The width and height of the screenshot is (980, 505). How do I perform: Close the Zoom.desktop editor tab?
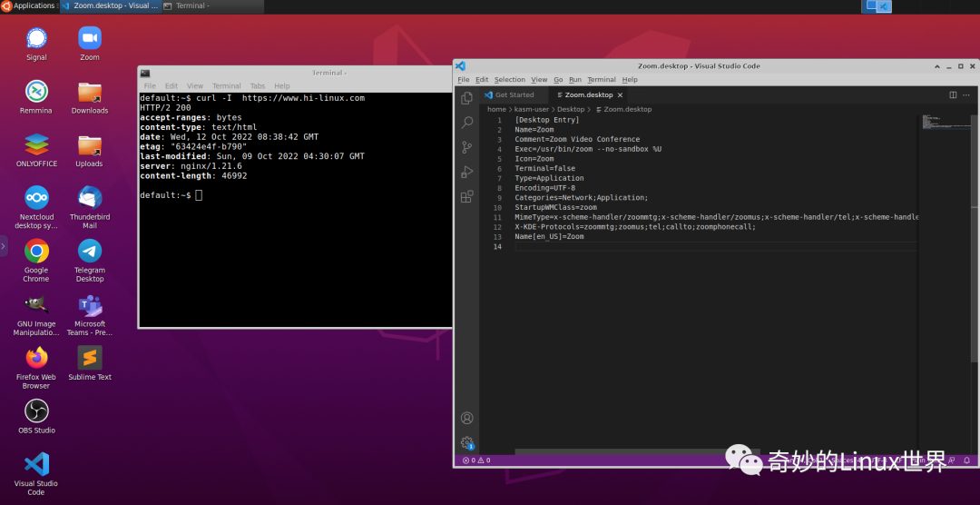point(620,95)
